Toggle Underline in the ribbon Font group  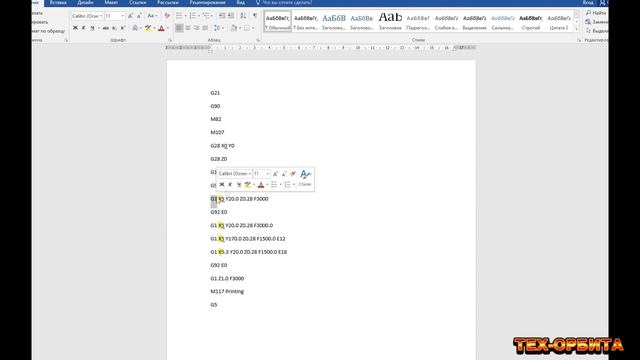[x=92, y=28]
